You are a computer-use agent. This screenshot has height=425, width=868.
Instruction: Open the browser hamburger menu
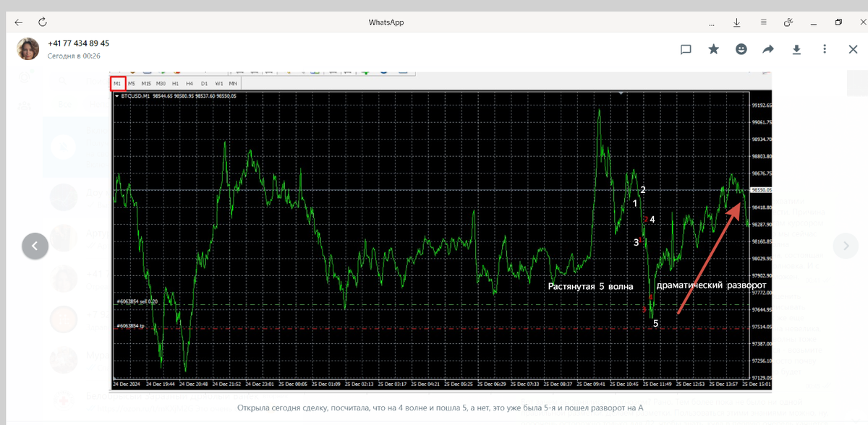[x=763, y=22]
